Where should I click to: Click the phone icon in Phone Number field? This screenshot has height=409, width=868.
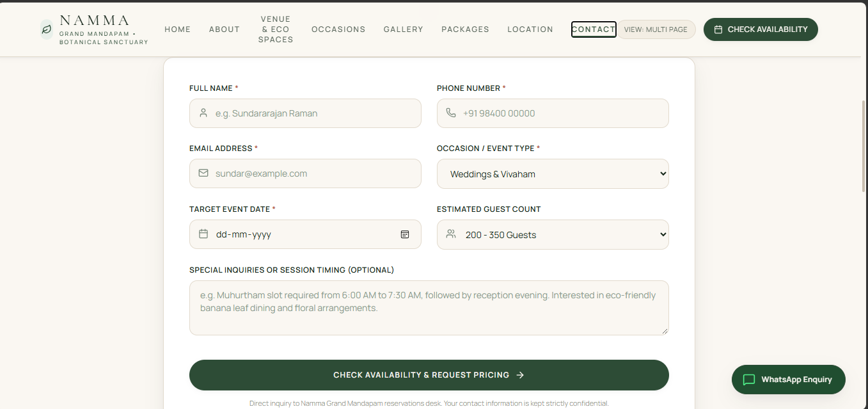451,113
